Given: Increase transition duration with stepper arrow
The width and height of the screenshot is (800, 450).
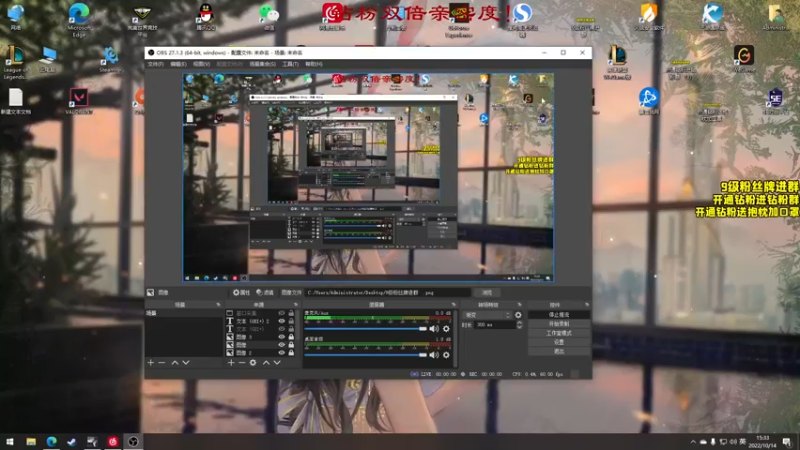Looking at the screenshot, I should pos(519,322).
